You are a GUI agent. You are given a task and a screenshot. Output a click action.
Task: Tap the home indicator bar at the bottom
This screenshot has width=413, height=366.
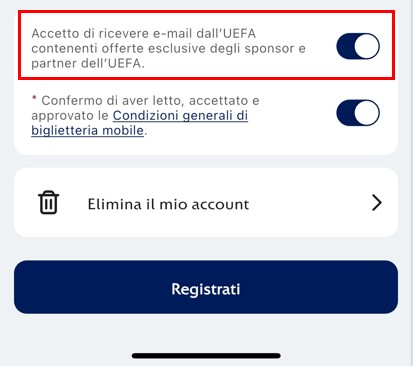point(206,356)
